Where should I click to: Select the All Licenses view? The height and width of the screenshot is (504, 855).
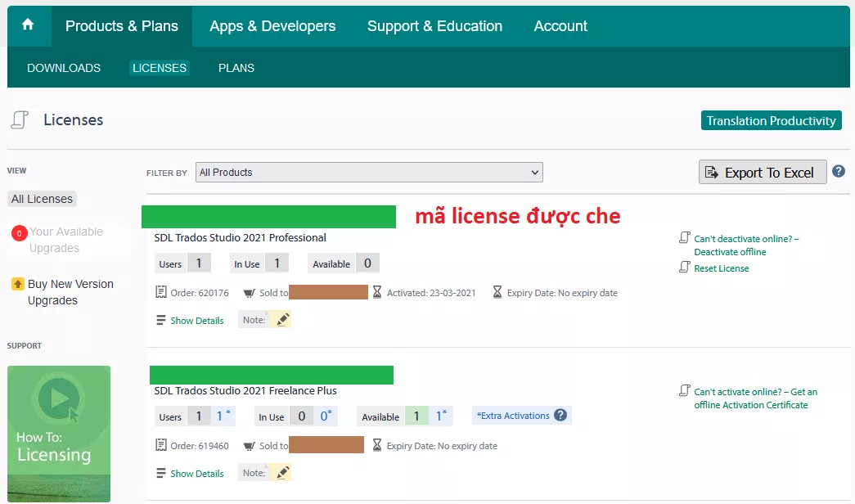point(42,199)
